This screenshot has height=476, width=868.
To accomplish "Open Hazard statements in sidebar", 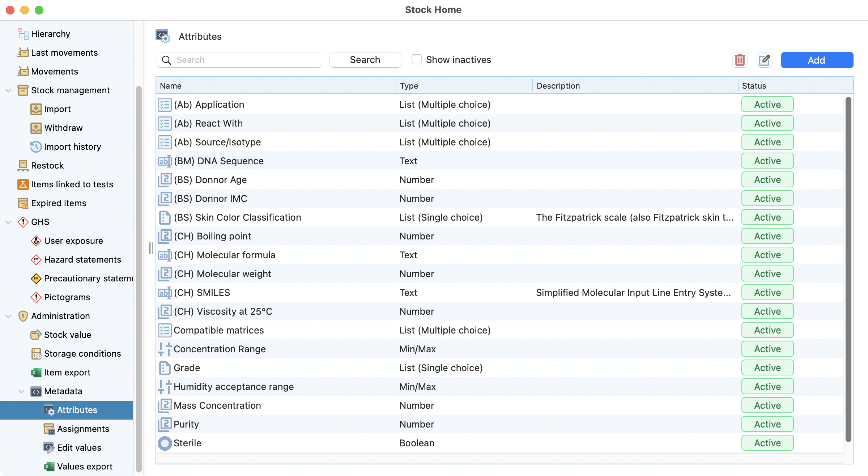I will click(x=82, y=259).
